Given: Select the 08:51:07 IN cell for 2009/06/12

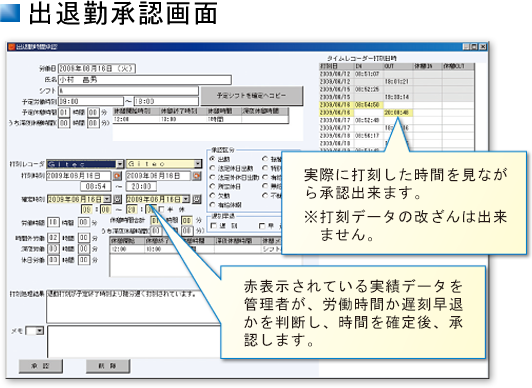Looking at the screenshot, I should (x=369, y=74).
